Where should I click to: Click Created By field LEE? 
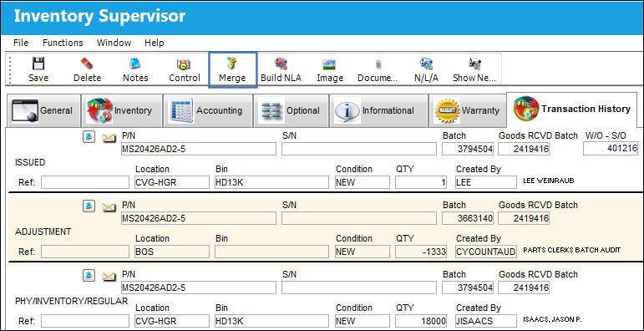coord(486,182)
